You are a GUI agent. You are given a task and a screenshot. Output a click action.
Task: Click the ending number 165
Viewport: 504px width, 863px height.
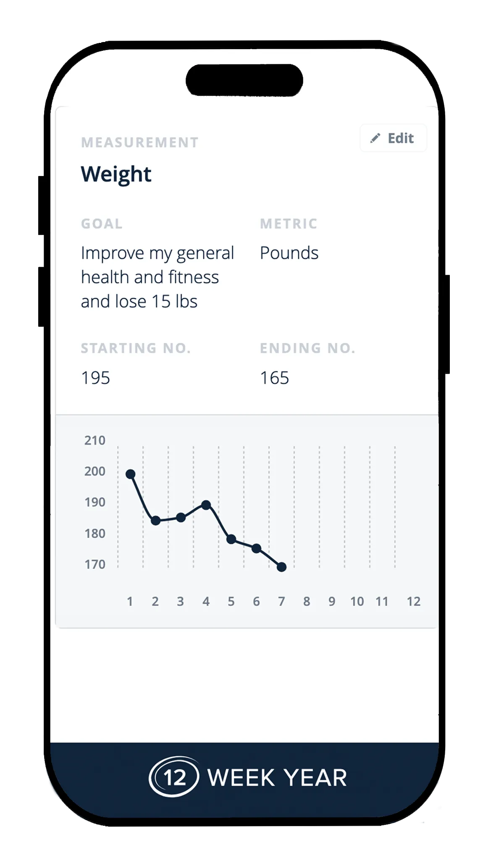[x=274, y=378]
